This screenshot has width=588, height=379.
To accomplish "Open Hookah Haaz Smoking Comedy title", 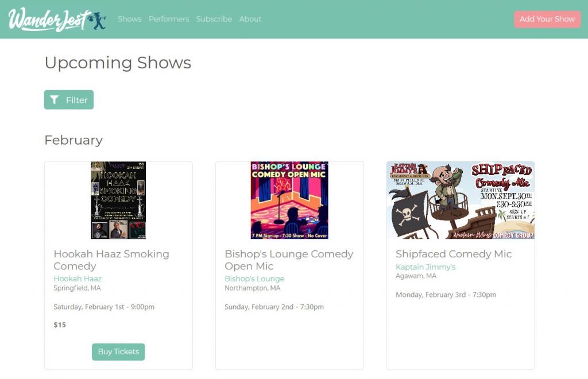I will (x=111, y=260).
